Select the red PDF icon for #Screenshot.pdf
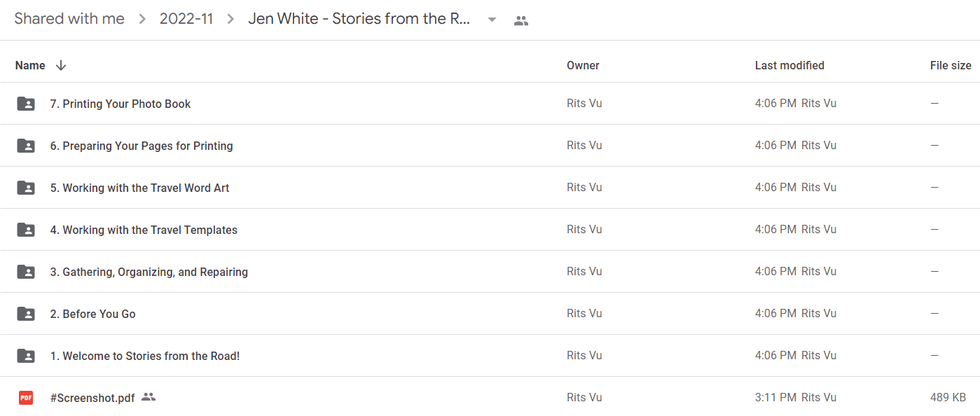The height and width of the screenshot is (416, 980). (x=26, y=398)
